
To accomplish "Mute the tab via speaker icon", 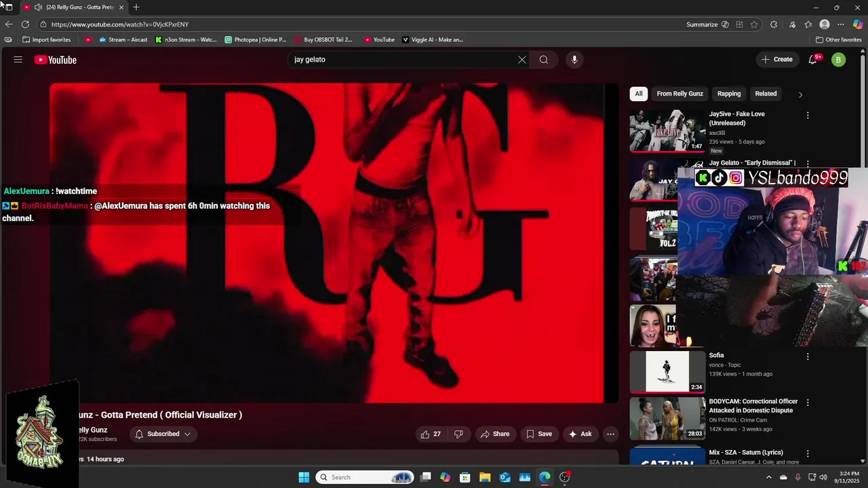I will [38, 7].
